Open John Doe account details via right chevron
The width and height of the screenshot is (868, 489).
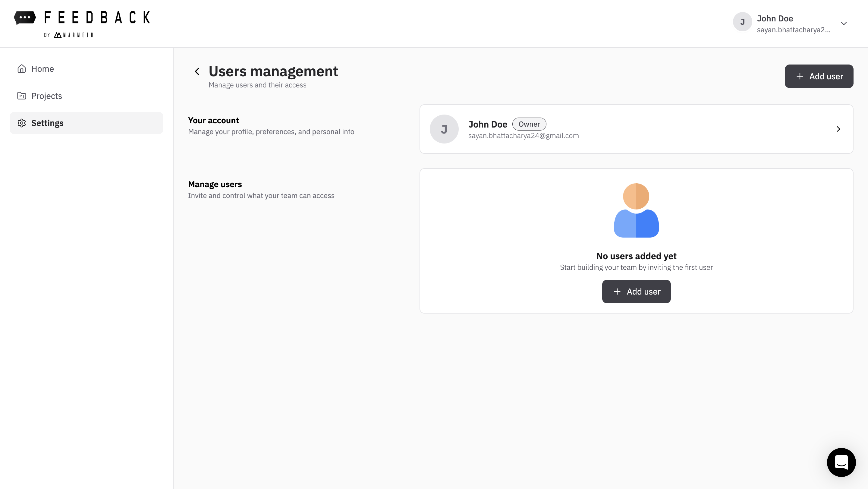pos(838,129)
